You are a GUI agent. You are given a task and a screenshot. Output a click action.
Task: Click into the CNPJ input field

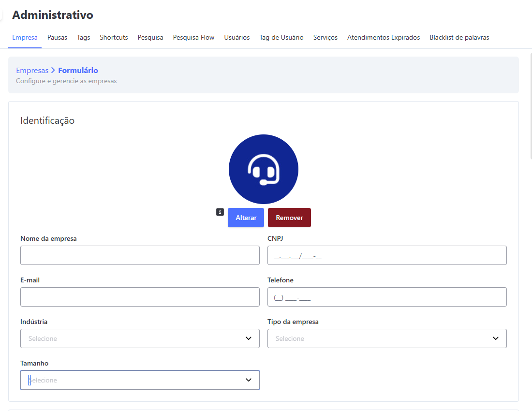pos(387,255)
